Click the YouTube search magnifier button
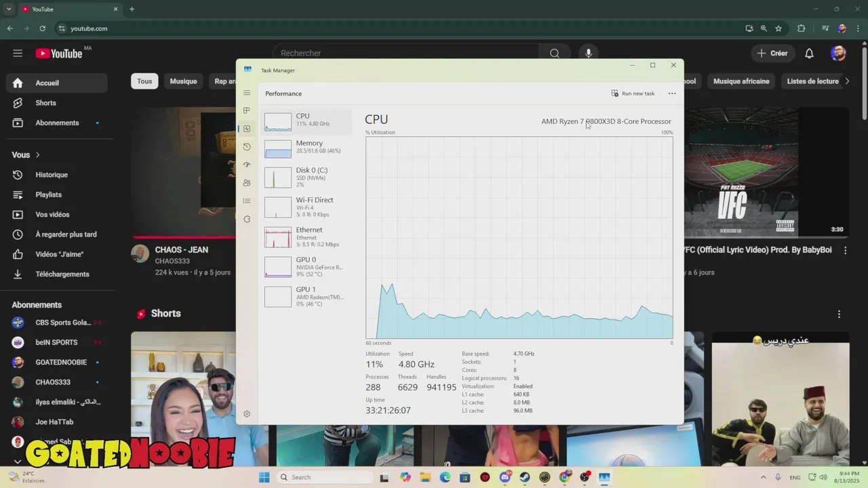 coord(555,53)
